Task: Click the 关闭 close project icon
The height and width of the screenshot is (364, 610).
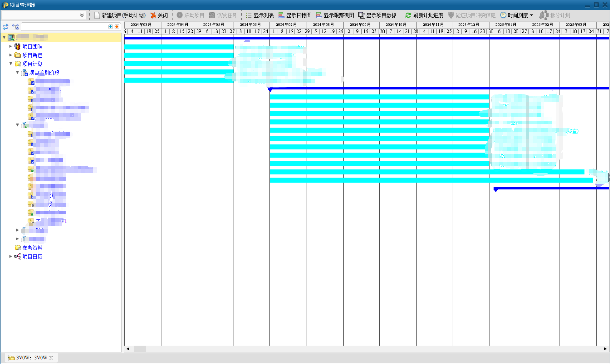Action: (153, 15)
